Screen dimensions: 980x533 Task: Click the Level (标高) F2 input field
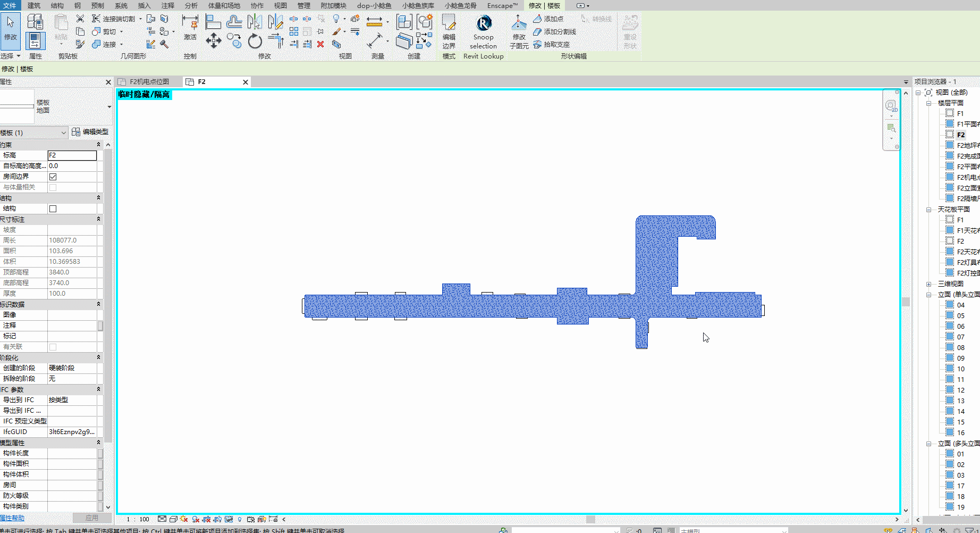click(x=72, y=155)
